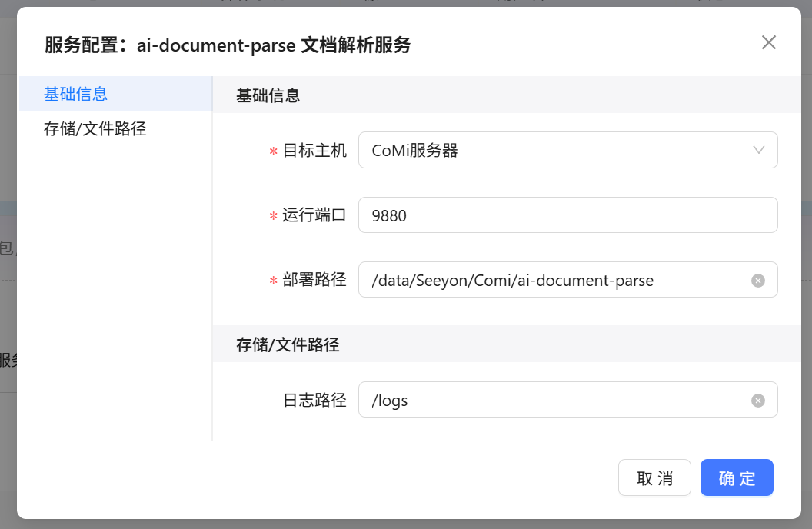The height and width of the screenshot is (529, 812).
Task: Expand the 目标主机 dropdown chevron arrow
Action: [x=759, y=150]
